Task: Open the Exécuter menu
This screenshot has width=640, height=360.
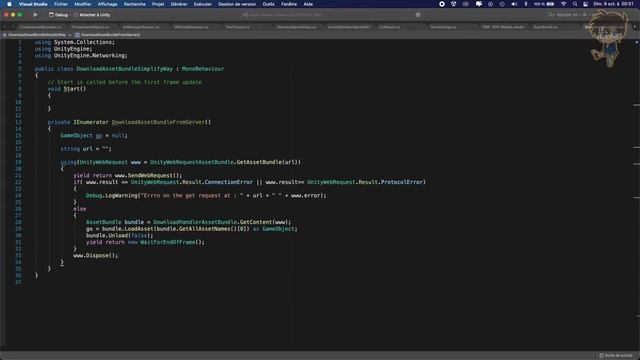Action: 202,4
